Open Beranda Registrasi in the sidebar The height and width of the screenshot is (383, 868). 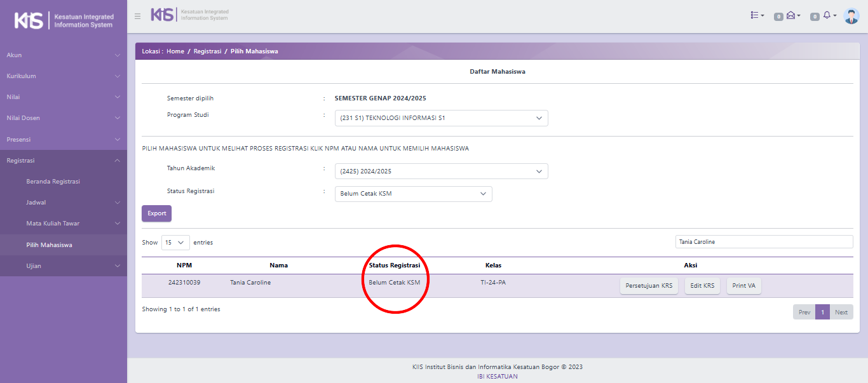tap(53, 182)
